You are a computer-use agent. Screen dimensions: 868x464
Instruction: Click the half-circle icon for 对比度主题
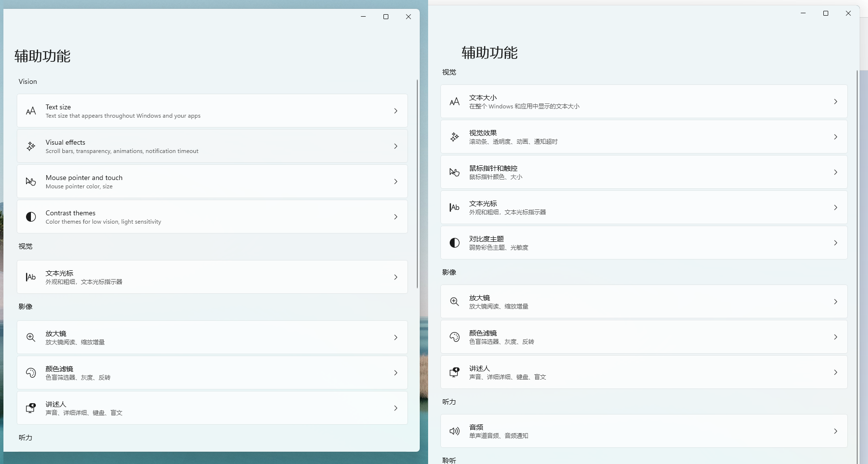click(455, 243)
